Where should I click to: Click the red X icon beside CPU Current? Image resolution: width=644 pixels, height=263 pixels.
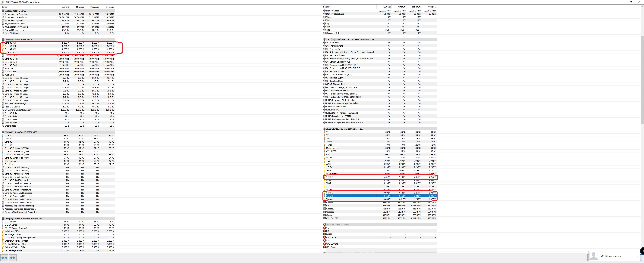pyautogui.click(x=325, y=244)
